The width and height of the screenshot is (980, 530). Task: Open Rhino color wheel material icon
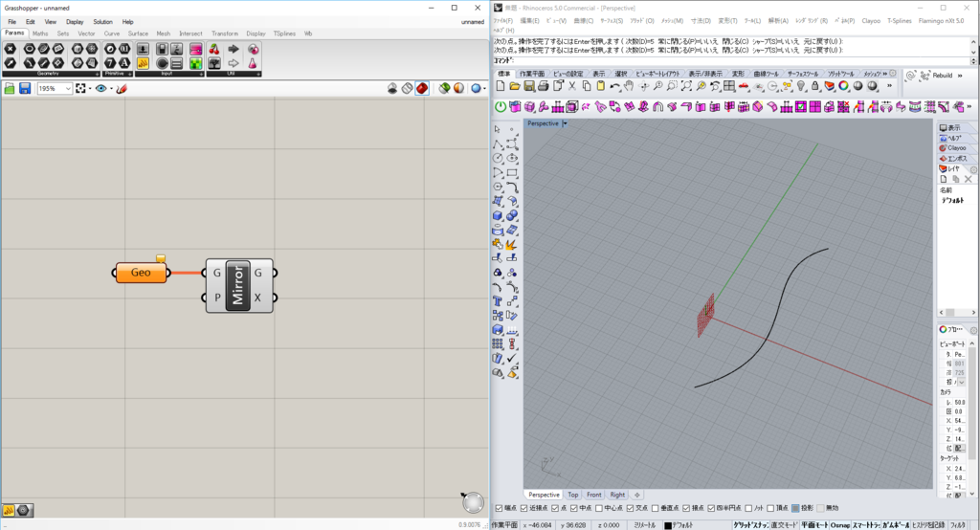point(844,86)
